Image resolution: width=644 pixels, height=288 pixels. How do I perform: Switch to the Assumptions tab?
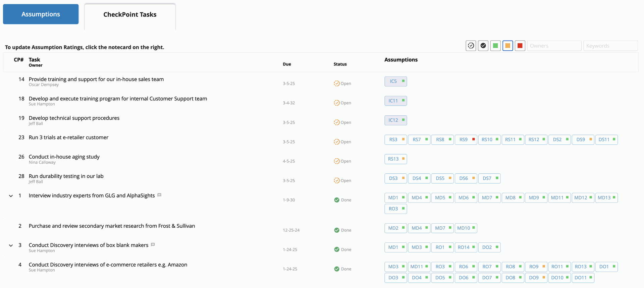click(x=41, y=14)
